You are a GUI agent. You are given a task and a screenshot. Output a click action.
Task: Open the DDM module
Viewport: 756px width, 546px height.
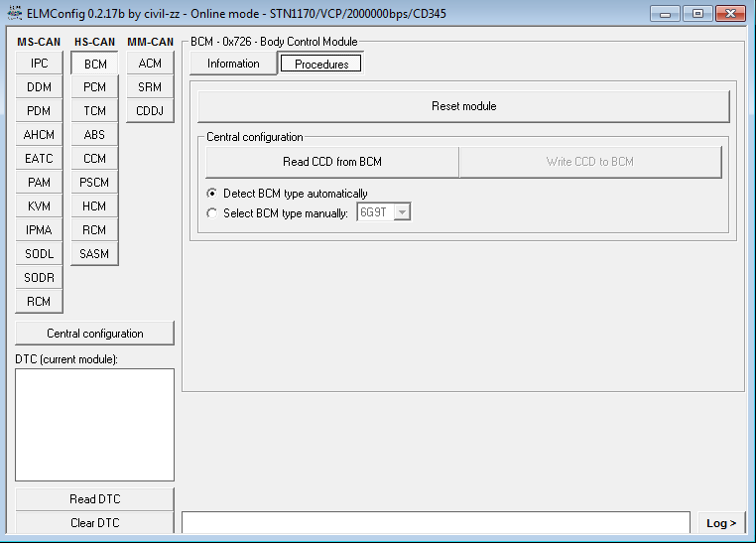tap(39, 86)
